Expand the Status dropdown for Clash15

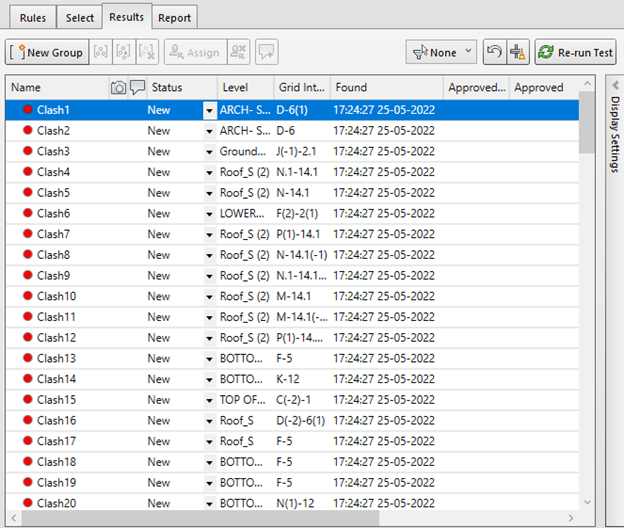click(209, 400)
